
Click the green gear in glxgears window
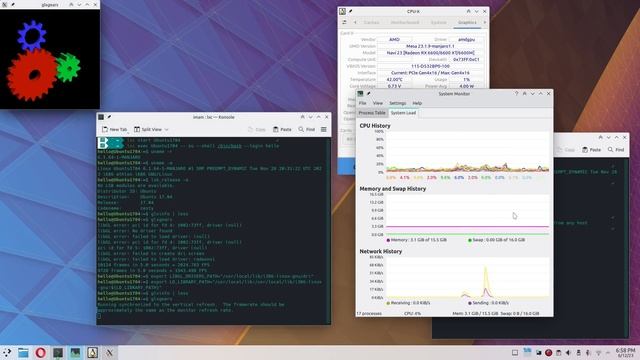click(x=68, y=67)
